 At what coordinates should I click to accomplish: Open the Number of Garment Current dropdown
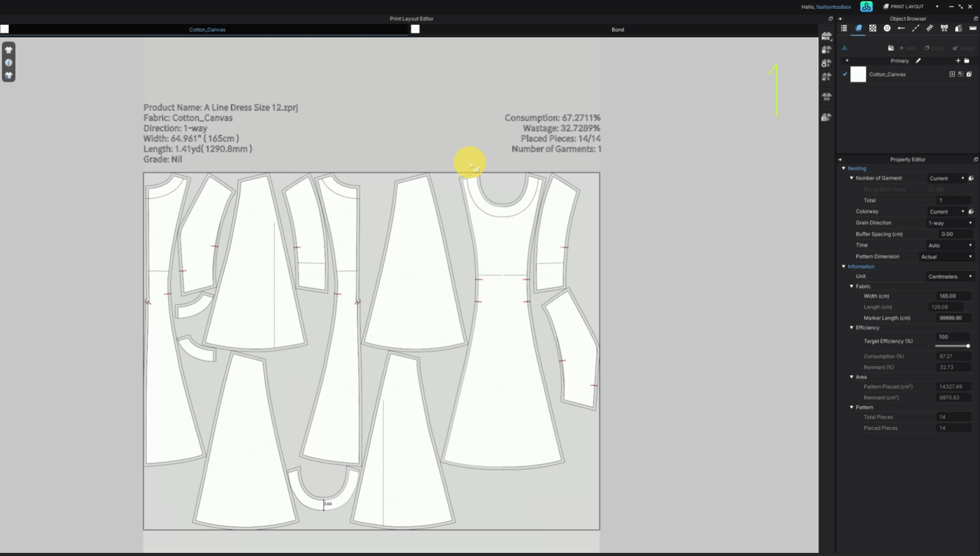[947, 178]
